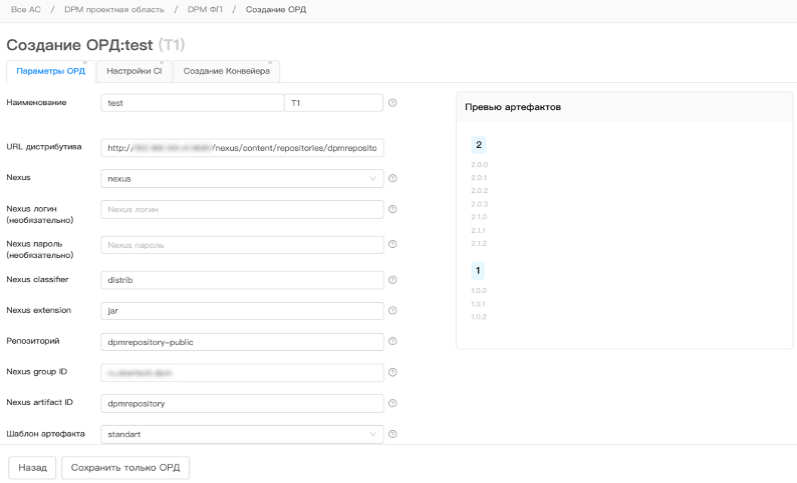This screenshot has height=483, width=797.
Task: Click help icon next to Nexus extension
Action: 393,311
